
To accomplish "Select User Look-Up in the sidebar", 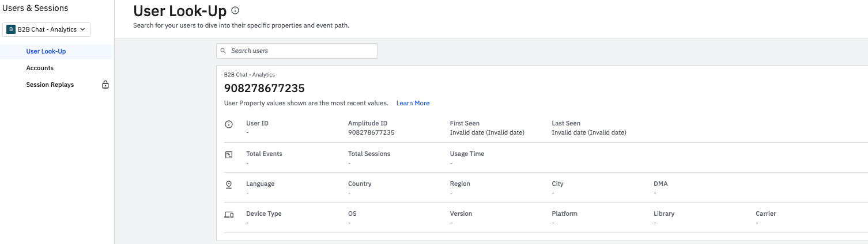I will coord(46,51).
